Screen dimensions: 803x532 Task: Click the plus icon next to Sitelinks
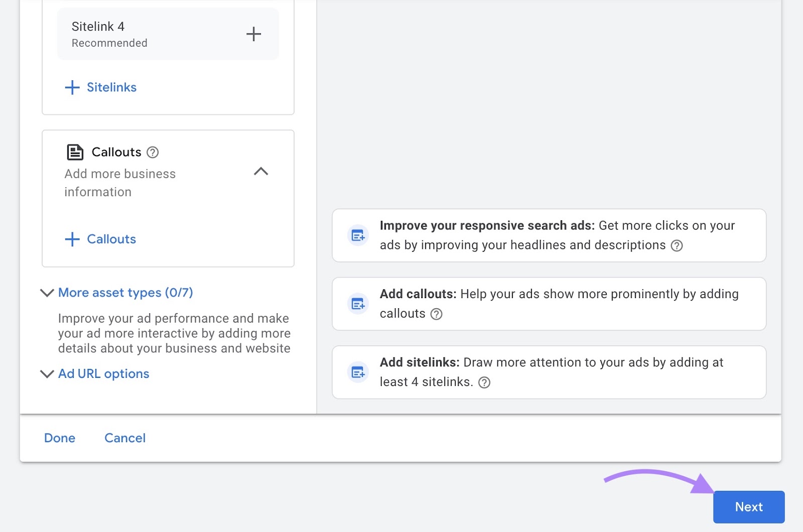(72, 87)
